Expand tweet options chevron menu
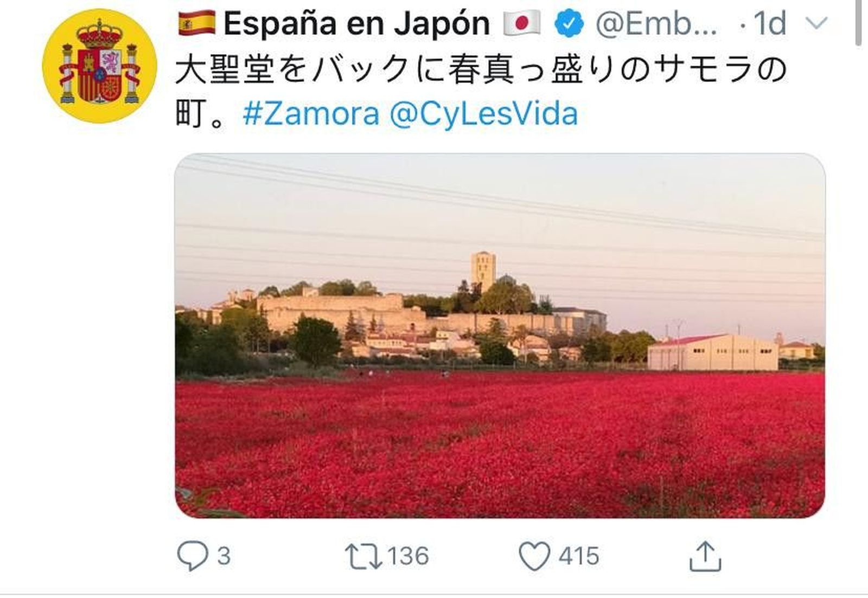The image size is (868, 598). [815, 23]
